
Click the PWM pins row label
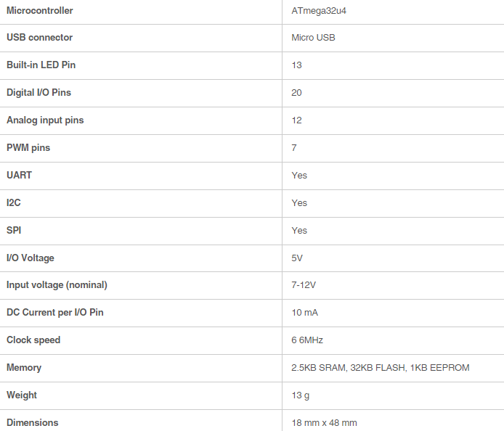pos(28,148)
